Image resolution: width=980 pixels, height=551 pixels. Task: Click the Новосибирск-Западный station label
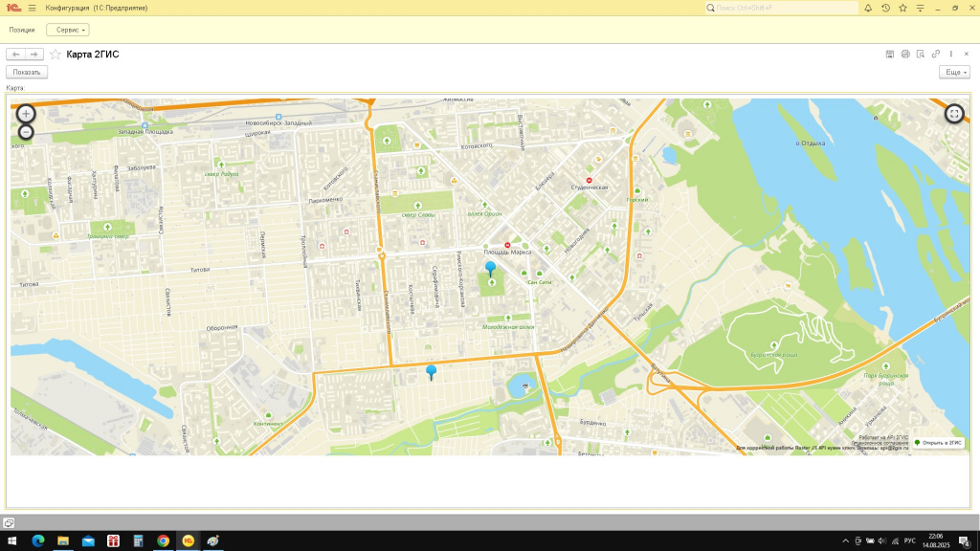pos(278,123)
